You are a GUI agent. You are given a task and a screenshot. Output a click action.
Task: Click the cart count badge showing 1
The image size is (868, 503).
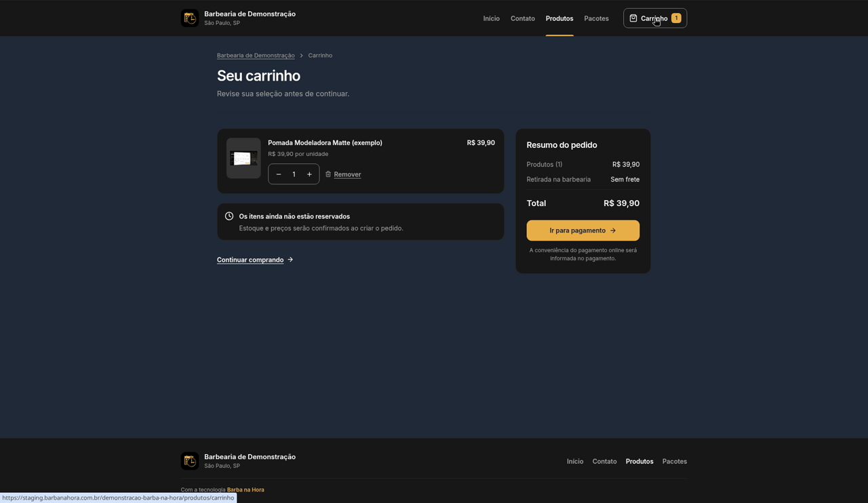(676, 18)
